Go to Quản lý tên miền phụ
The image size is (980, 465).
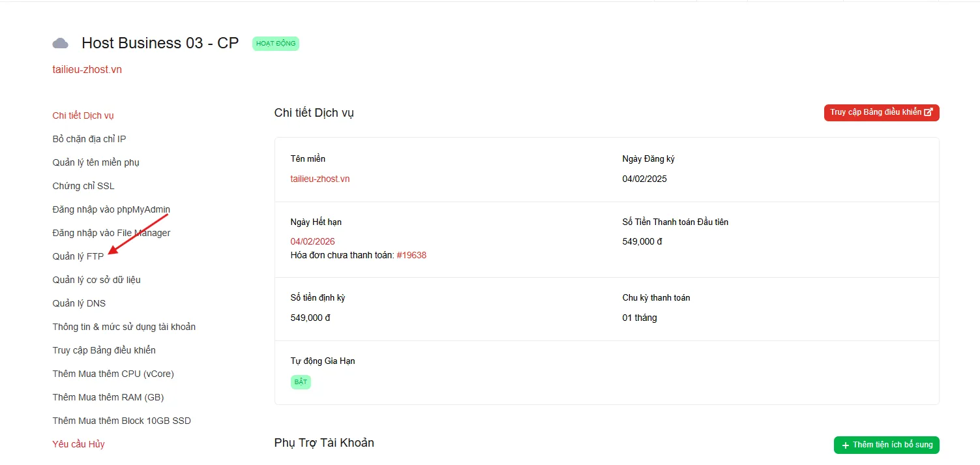[x=96, y=162]
